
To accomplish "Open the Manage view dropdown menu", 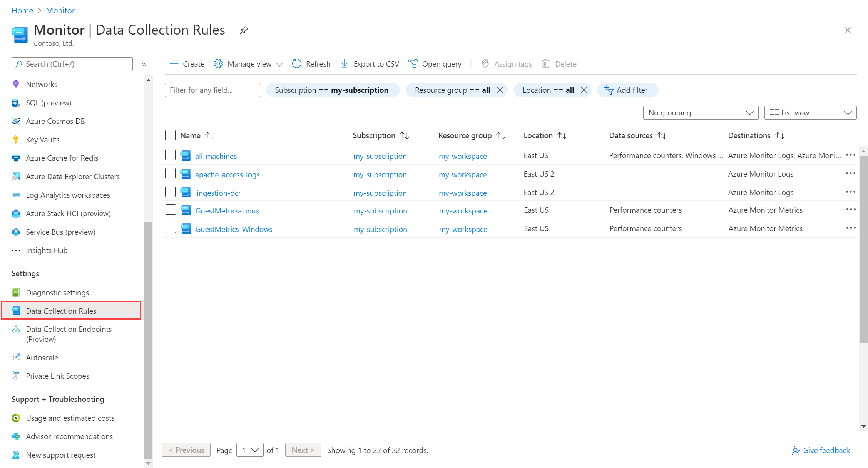I will (x=249, y=64).
